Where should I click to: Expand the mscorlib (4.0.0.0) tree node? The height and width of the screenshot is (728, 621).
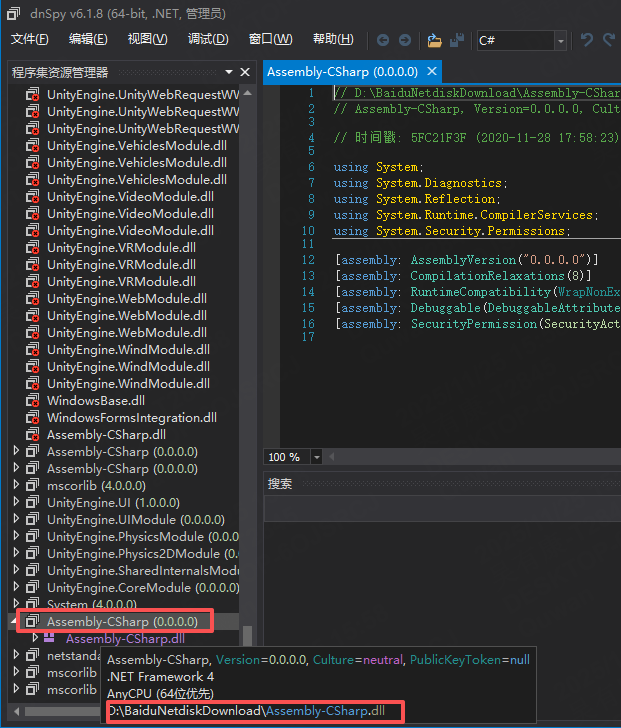16,485
